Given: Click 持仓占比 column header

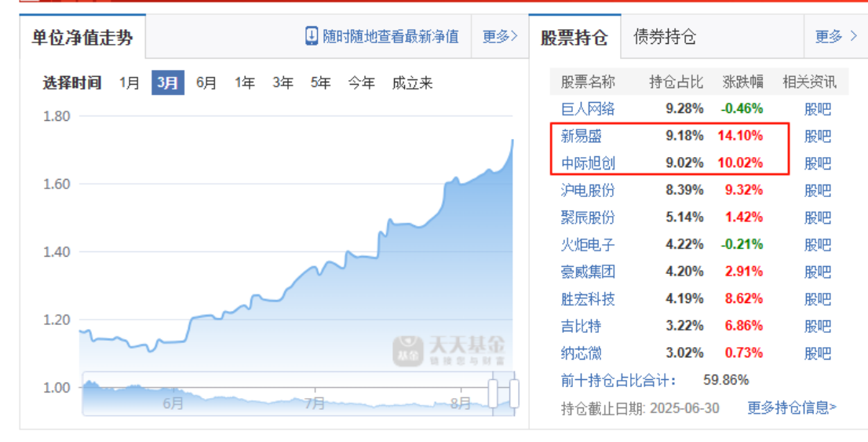Looking at the screenshot, I should (677, 82).
